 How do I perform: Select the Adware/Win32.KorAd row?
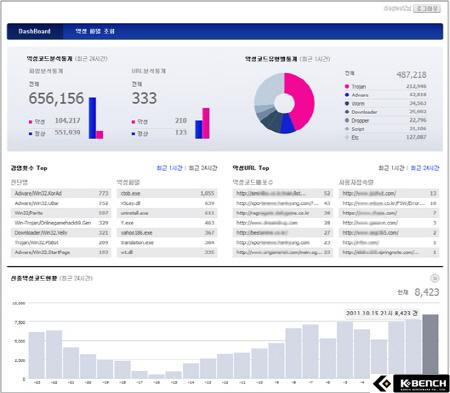(61, 193)
